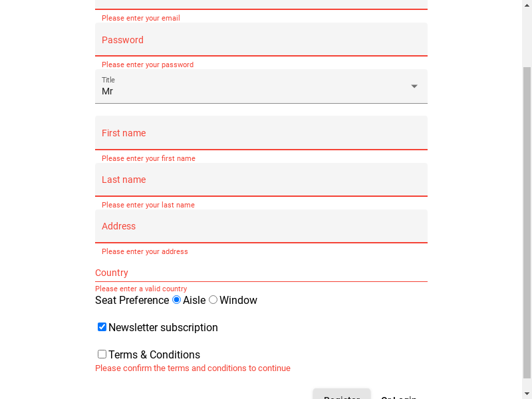Focus the First name input
This screenshot has width=532, height=399.
[x=261, y=133]
